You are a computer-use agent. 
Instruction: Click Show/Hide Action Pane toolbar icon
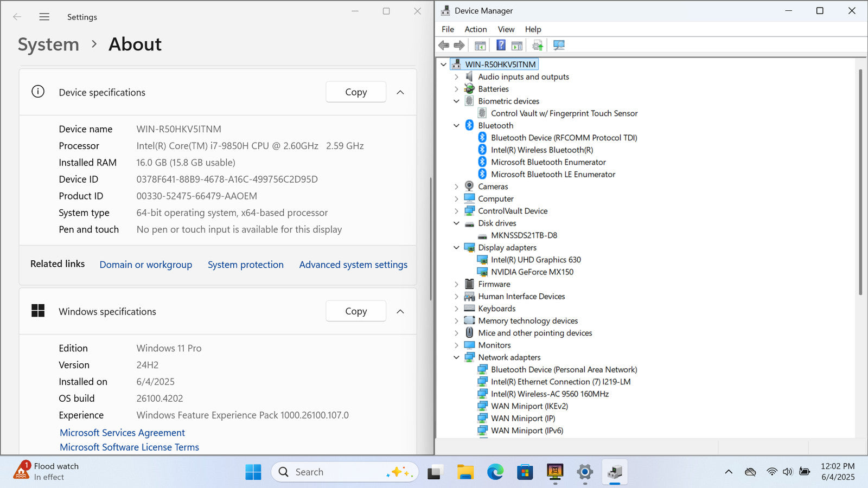click(x=517, y=45)
